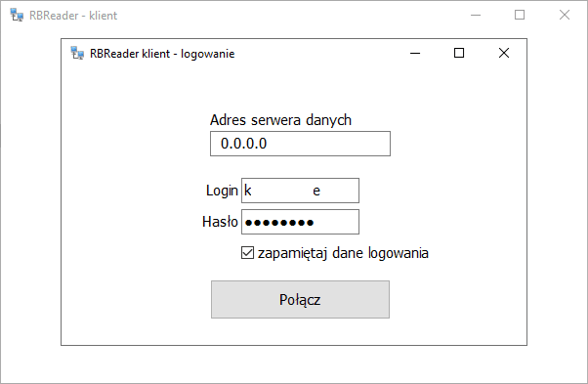This screenshot has width=588, height=384.
Task: Focus the Adres serwera danych input field
Action: pyautogui.click(x=300, y=144)
